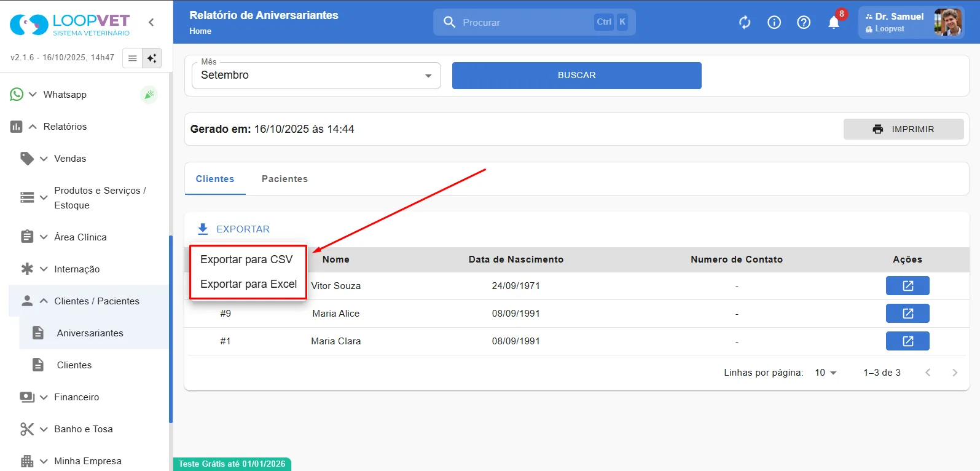The image size is (980, 471).
Task: Open the rows per page dropdown
Action: [x=826, y=373]
